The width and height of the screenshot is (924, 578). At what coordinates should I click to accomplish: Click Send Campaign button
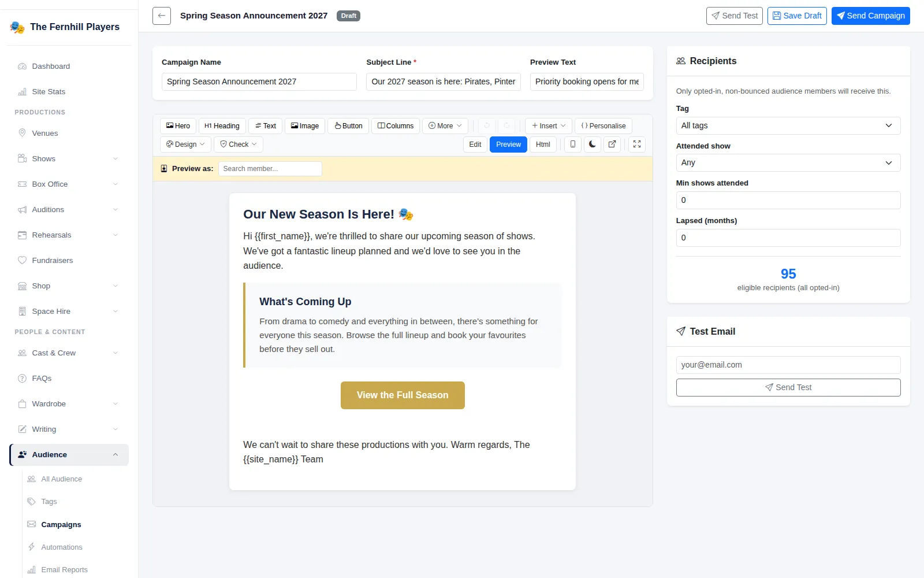coord(871,16)
